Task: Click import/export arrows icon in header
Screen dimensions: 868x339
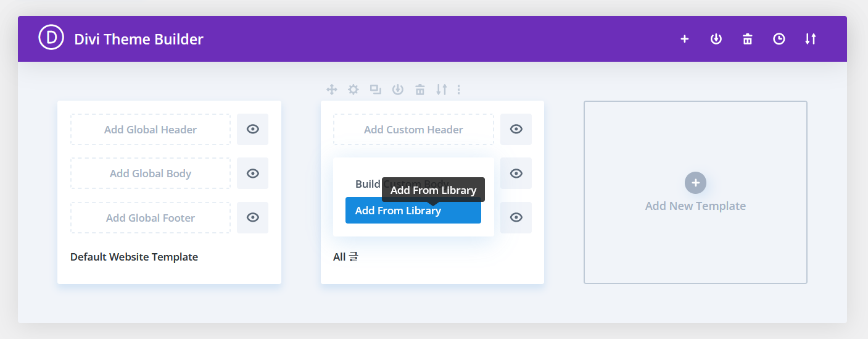Action: point(811,39)
